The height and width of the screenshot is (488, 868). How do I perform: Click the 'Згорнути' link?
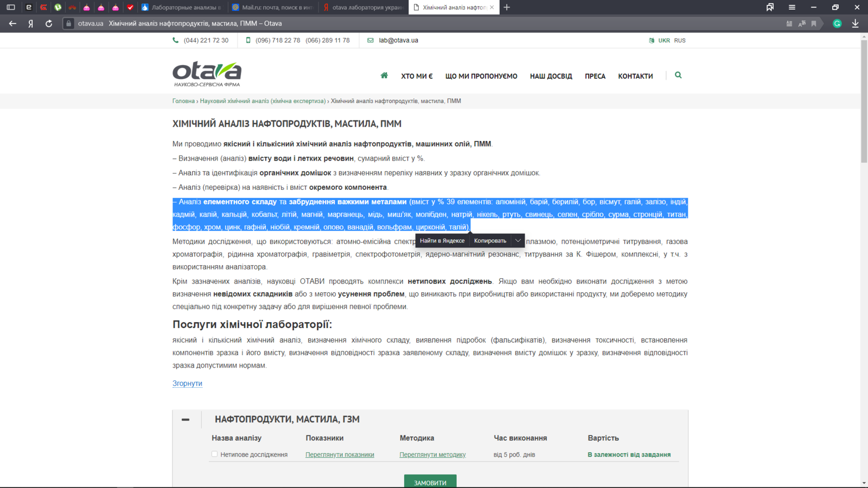(x=187, y=383)
